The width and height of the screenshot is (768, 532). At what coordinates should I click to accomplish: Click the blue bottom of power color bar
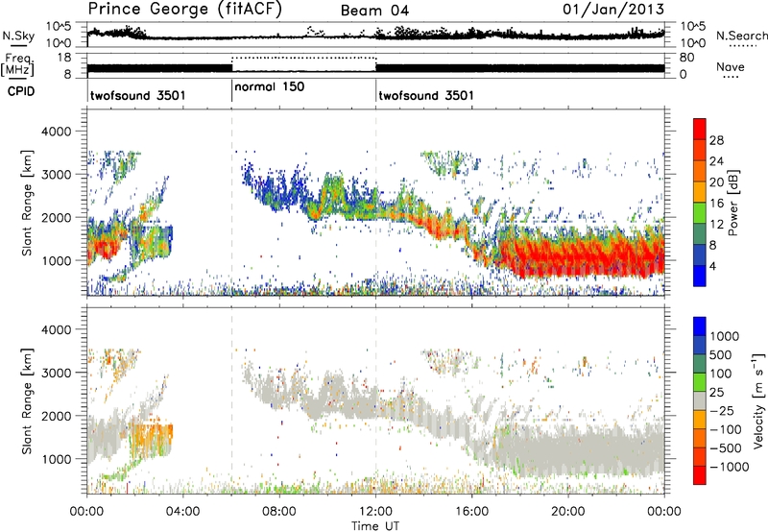point(700,276)
